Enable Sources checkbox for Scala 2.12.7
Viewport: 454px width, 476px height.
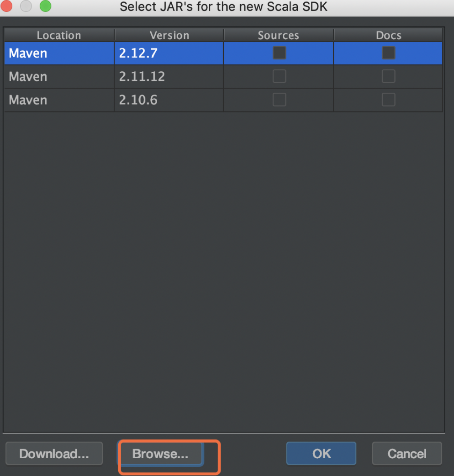(279, 53)
